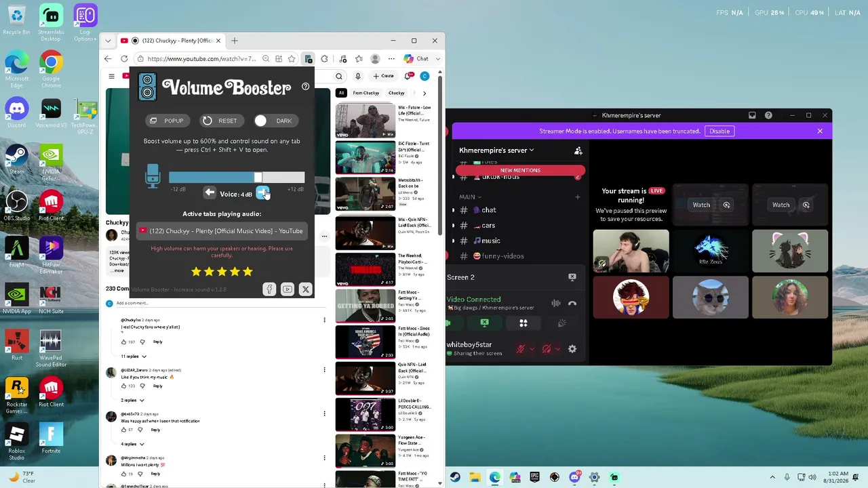Open Discord activities launcher
The width and height of the screenshot is (868, 488).
click(524, 323)
